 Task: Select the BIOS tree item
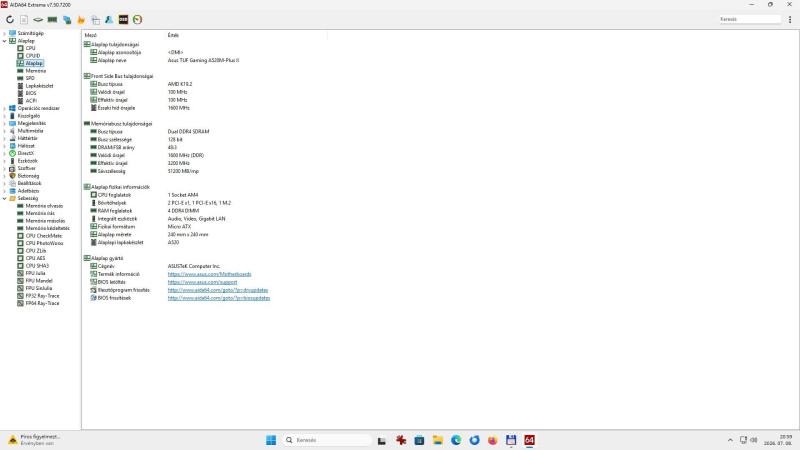tap(31, 93)
